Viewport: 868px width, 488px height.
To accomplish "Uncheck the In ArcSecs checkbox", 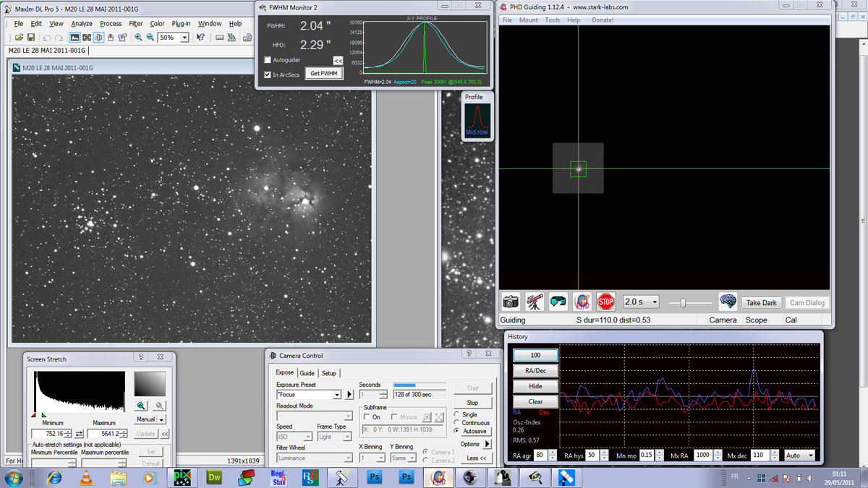I will click(268, 74).
